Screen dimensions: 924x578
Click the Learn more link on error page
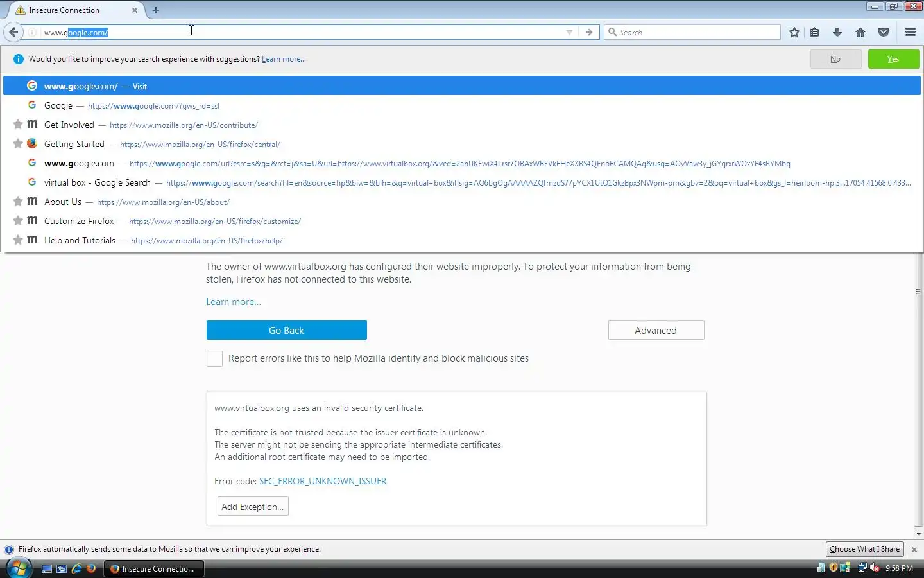click(234, 302)
